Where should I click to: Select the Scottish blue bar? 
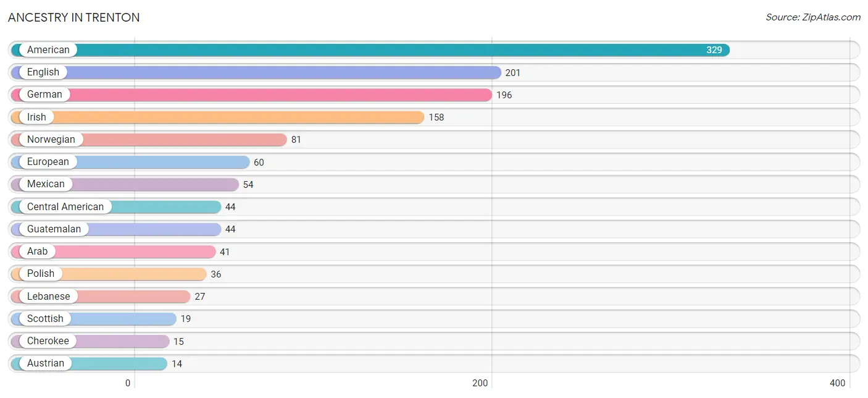tap(94, 319)
